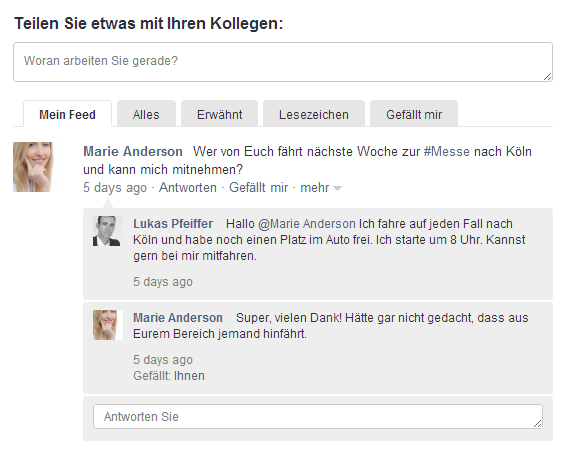The image size is (569, 450).
Task: Follow the Antworten link under Marie's post
Action: tap(188, 188)
